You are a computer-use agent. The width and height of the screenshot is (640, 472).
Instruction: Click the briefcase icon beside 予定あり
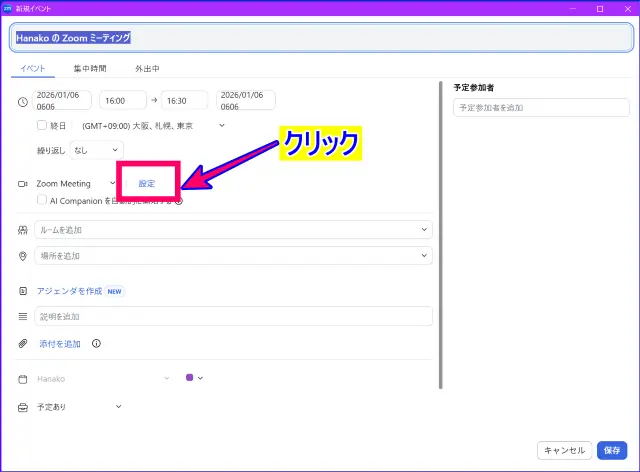coord(23,407)
